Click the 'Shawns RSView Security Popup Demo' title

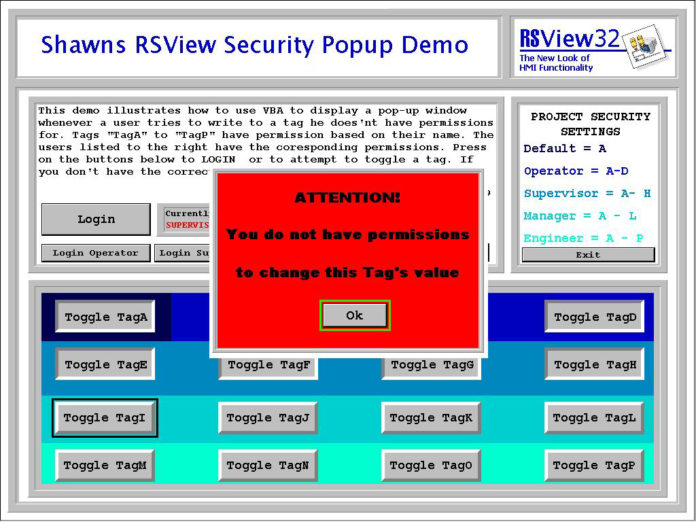click(254, 45)
